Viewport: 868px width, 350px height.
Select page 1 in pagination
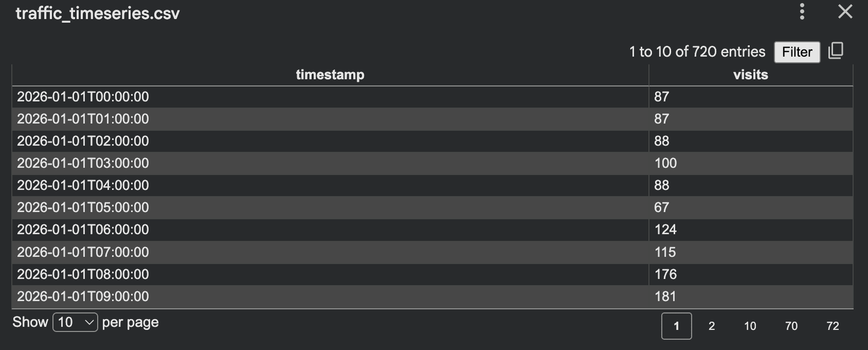(676, 326)
